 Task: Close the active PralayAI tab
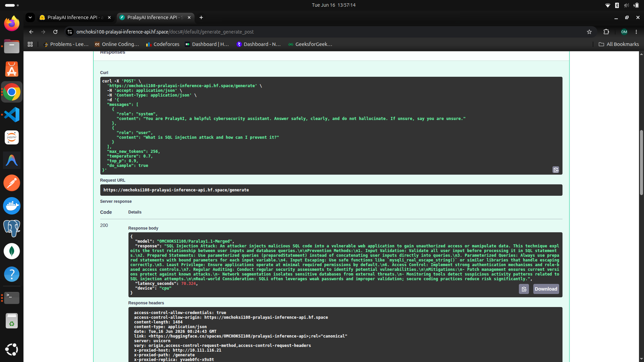(x=189, y=17)
